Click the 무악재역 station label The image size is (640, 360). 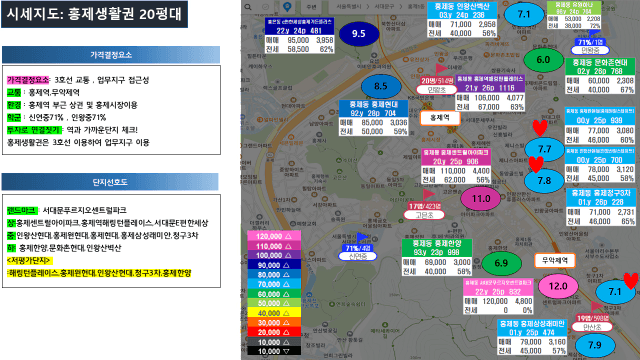coord(555,260)
